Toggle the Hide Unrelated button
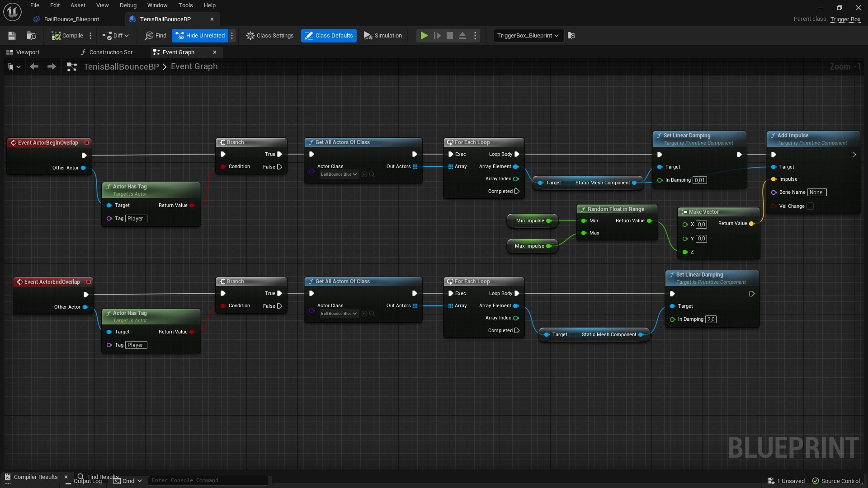This screenshot has width=868, height=488. [x=200, y=36]
